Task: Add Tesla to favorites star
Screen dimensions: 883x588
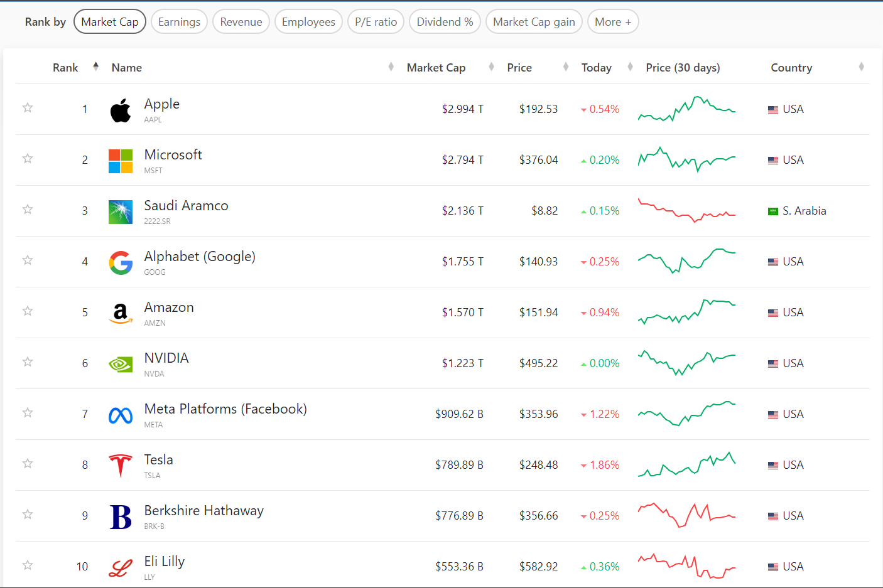Action: click(28, 464)
